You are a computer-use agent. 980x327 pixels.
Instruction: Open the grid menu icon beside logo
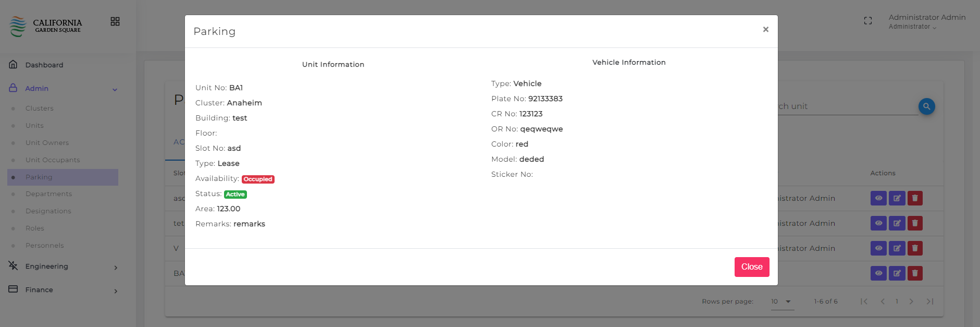115,21
